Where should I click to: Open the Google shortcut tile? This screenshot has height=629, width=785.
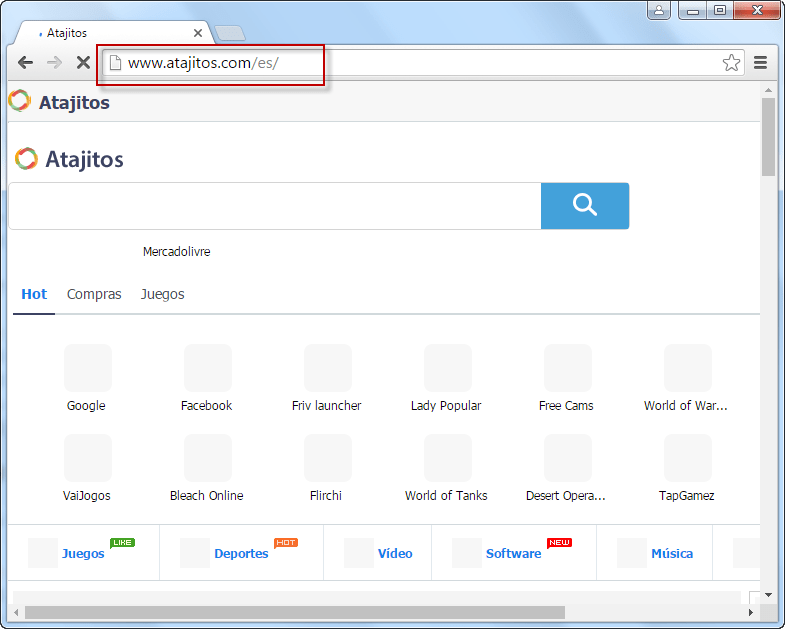[x=88, y=378]
